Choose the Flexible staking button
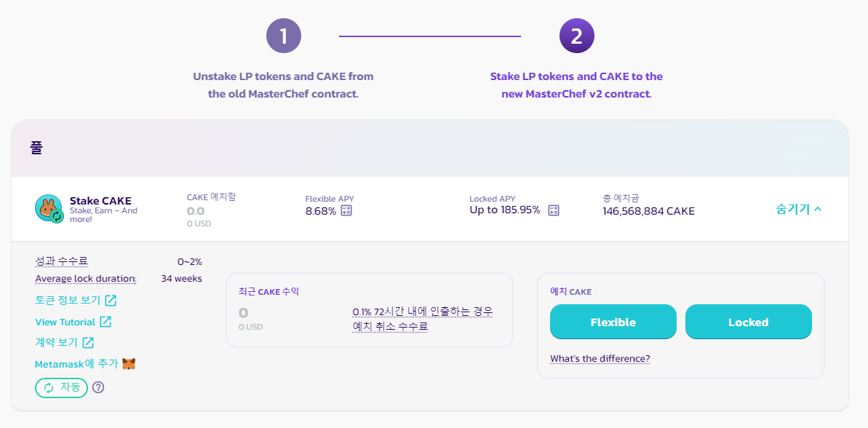The height and width of the screenshot is (428, 868). [x=613, y=322]
